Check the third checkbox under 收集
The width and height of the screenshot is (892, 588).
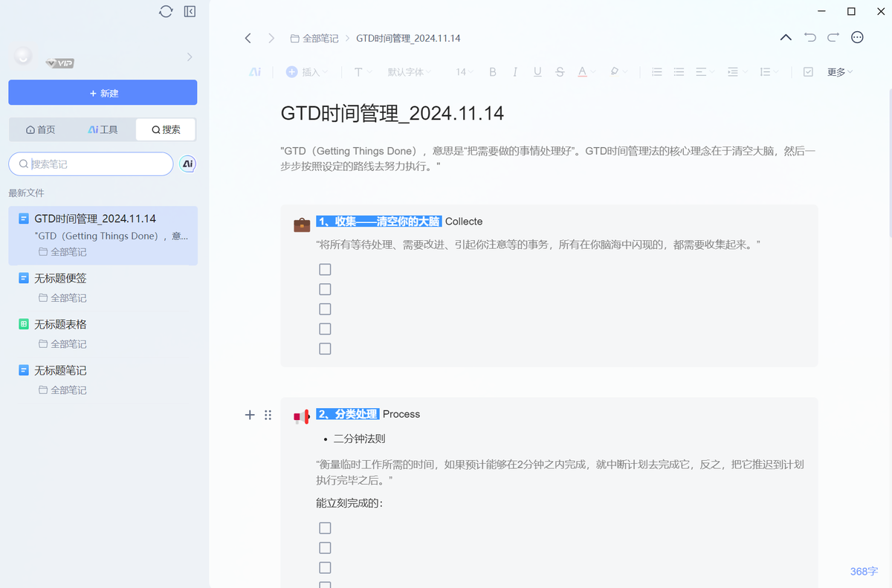click(x=325, y=309)
